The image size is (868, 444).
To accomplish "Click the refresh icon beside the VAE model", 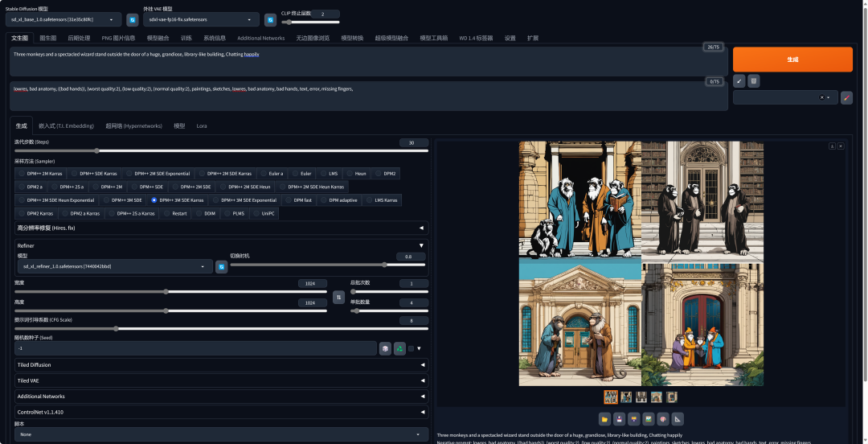I will [270, 19].
